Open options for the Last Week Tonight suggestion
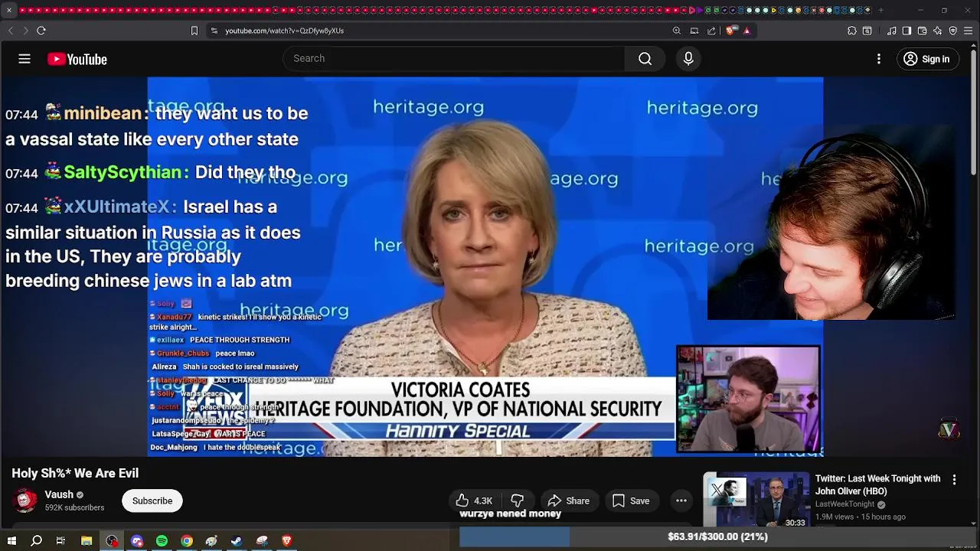 (x=954, y=480)
